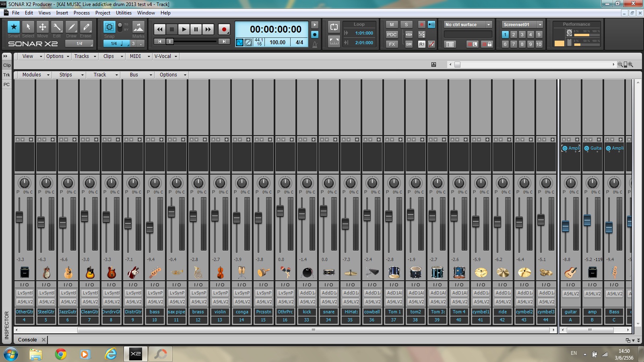644x362 pixels.
Task: Open the No ctrl surface dropdown
Action: 489,25
